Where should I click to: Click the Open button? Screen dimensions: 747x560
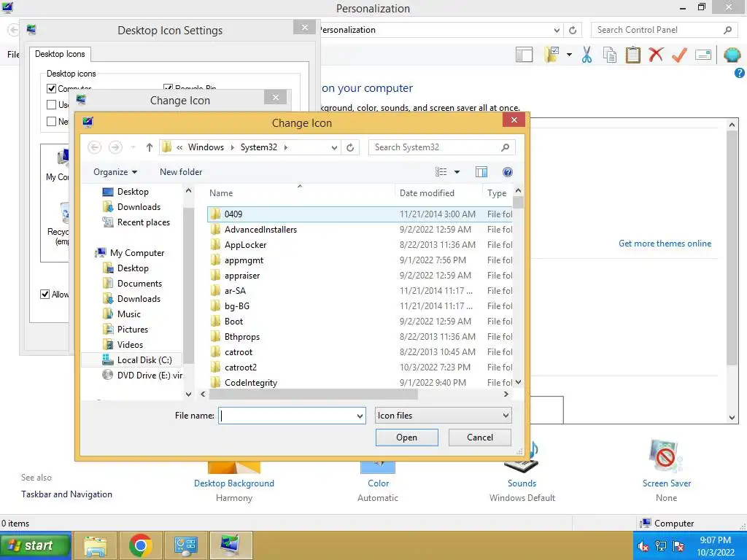406,437
